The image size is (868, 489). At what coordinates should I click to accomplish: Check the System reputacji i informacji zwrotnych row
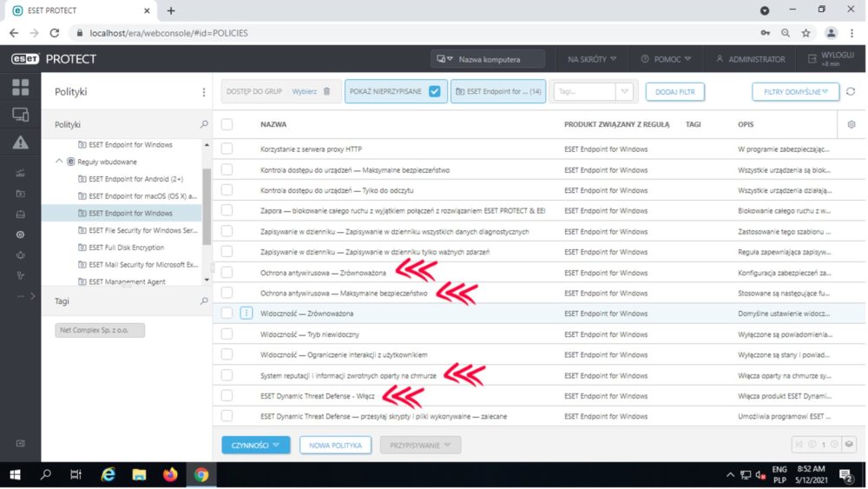tap(227, 375)
